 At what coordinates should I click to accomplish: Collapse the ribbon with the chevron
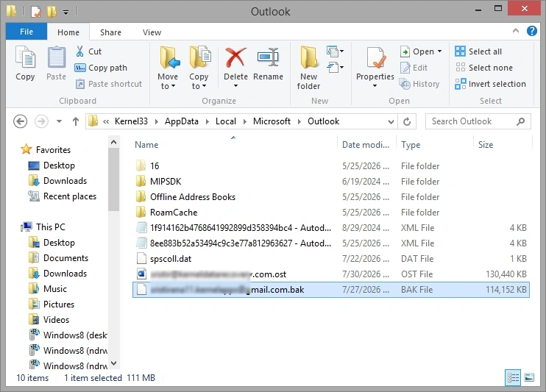click(x=516, y=31)
